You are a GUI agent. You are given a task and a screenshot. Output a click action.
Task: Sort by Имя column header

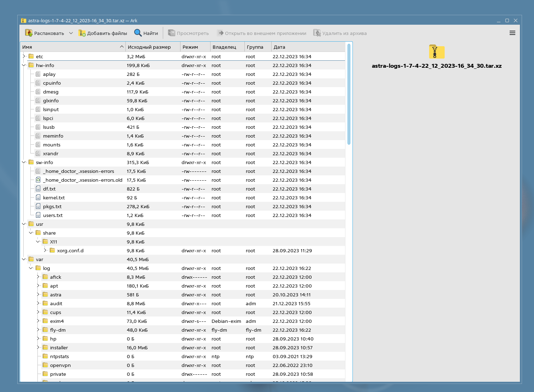pyautogui.click(x=73, y=47)
